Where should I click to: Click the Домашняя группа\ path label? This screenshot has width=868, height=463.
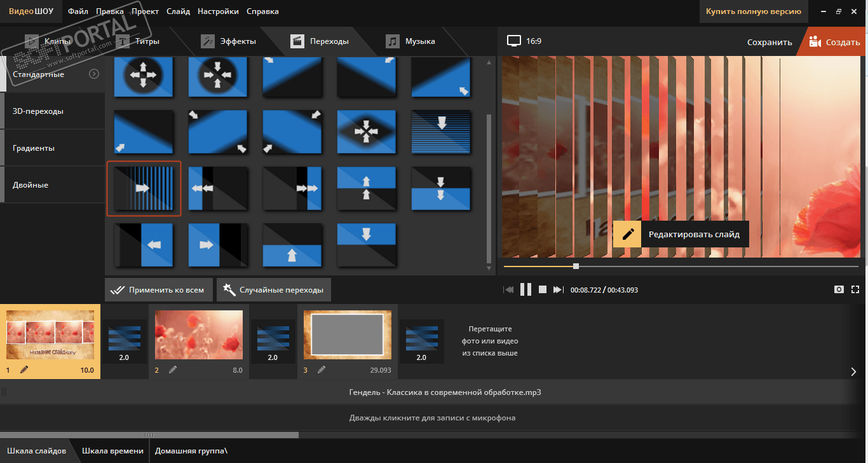191,451
